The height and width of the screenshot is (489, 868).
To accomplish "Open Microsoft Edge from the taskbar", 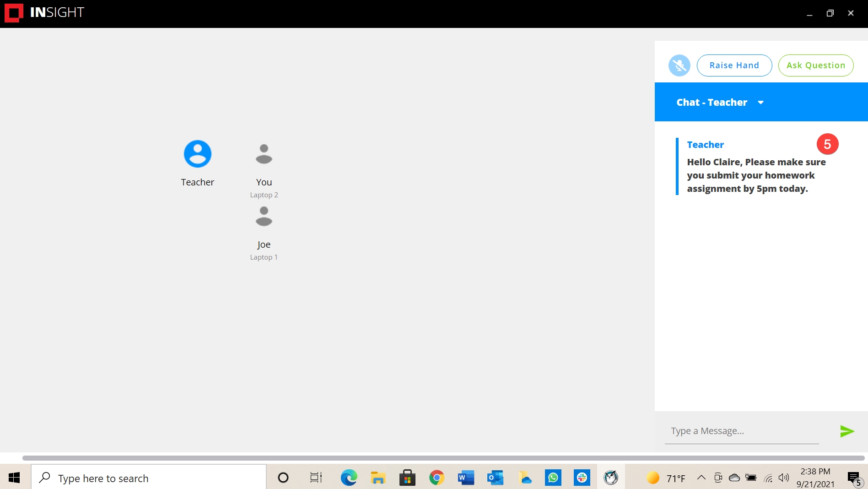I will 349,478.
